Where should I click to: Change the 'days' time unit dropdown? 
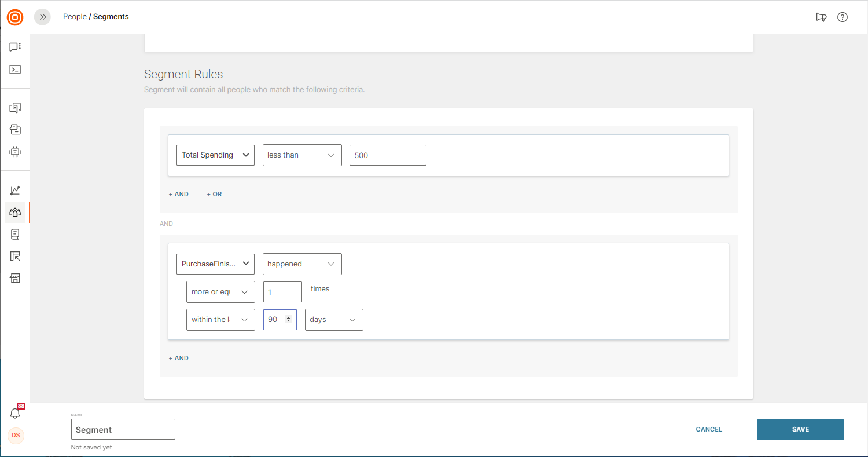click(x=333, y=320)
